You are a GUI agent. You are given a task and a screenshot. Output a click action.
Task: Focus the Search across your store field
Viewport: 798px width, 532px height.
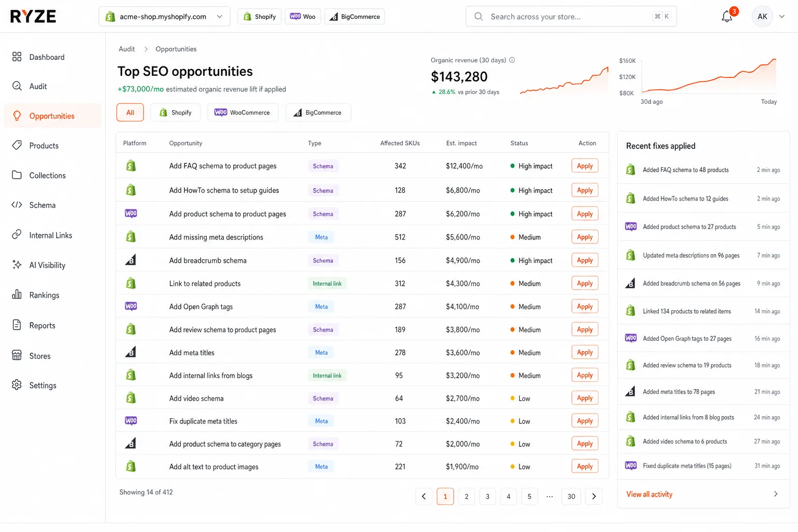(571, 17)
